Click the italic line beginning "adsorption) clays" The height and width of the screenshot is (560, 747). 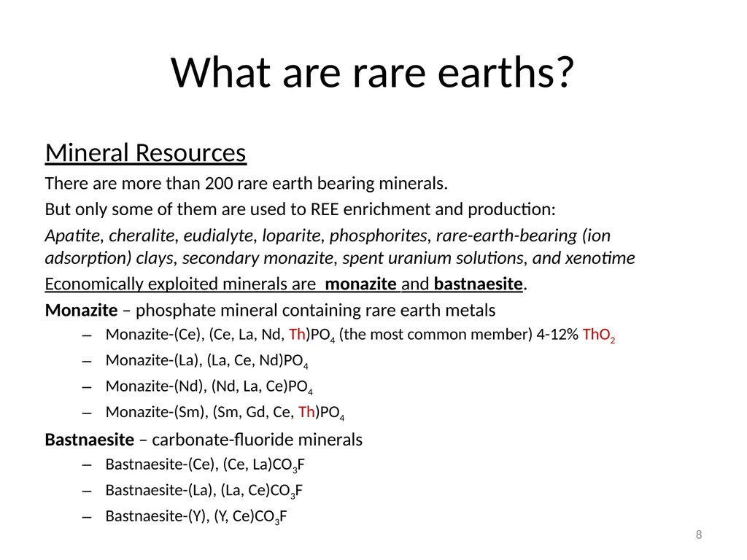tap(340, 257)
